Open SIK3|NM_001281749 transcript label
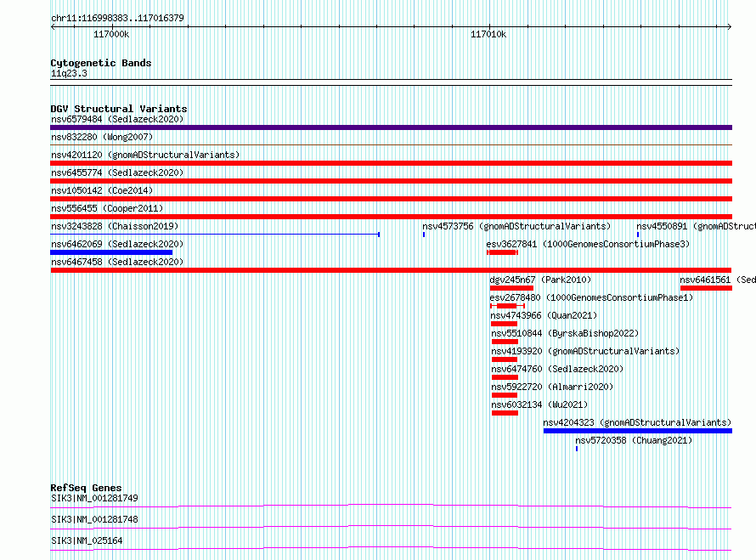Image resolution: width=756 pixels, height=560 pixels. (x=94, y=498)
